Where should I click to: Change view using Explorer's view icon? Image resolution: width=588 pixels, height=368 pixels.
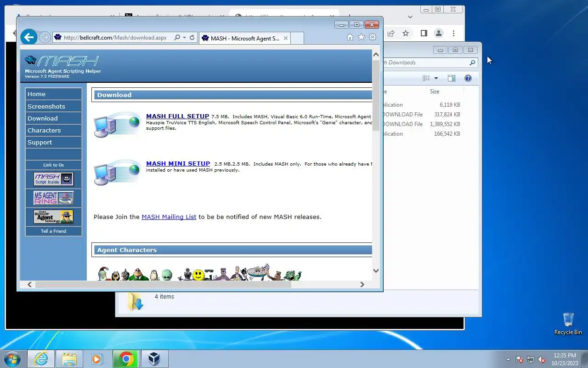pyautogui.click(x=426, y=78)
